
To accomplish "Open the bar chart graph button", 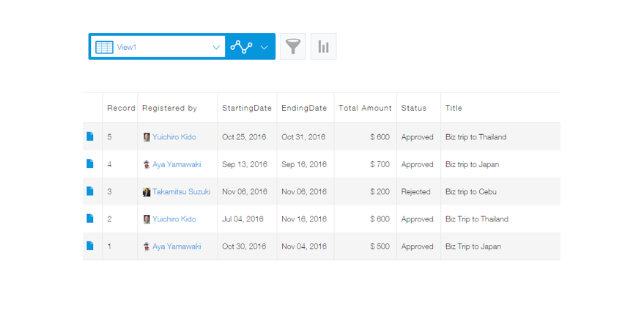I will tap(324, 46).
